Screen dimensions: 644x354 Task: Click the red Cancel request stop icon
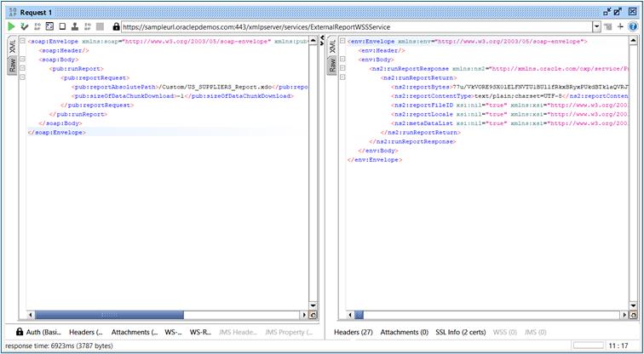(x=102, y=26)
